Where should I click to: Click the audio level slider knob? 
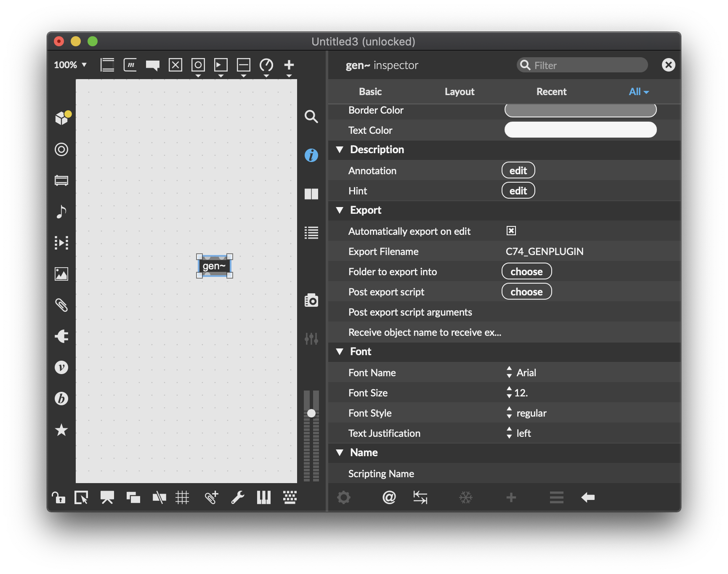coord(311,413)
